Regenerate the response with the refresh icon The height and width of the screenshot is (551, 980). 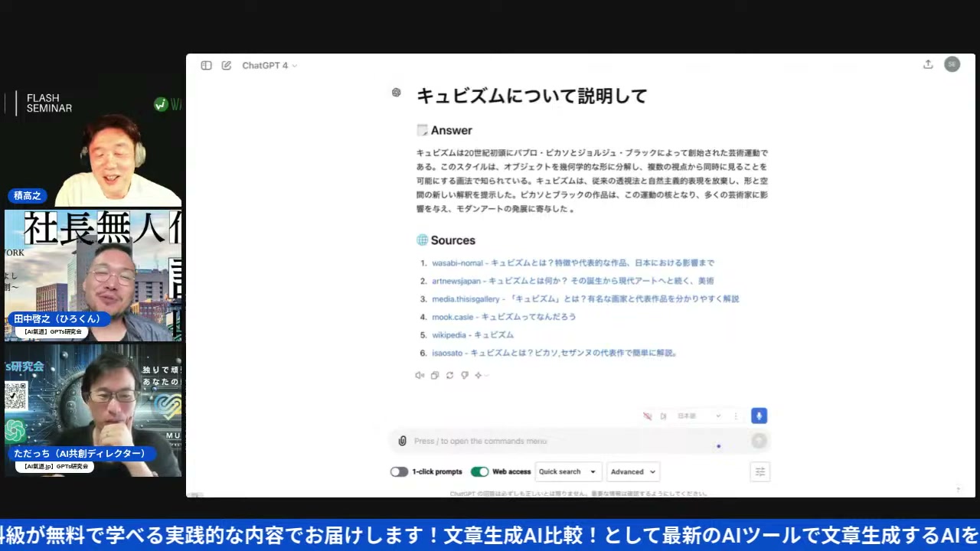[449, 375]
